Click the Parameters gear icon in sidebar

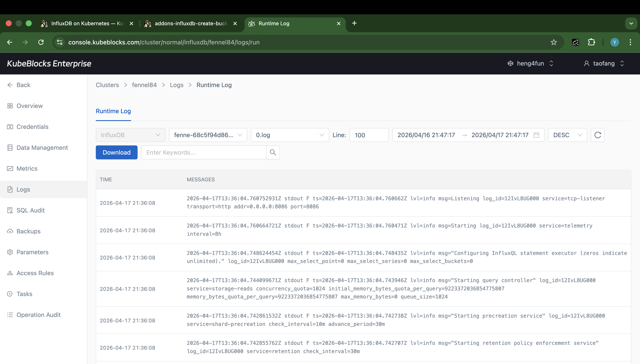point(10,252)
